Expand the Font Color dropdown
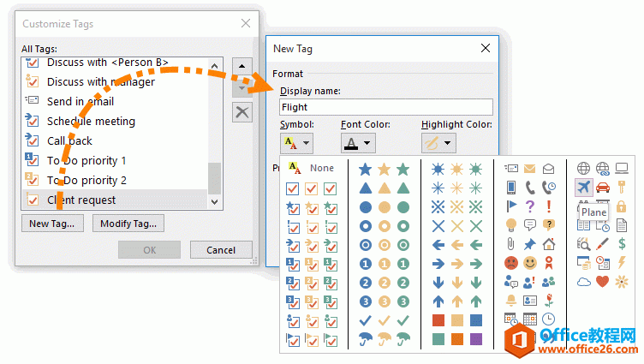The image size is (644, 364). tap(358, 142)
